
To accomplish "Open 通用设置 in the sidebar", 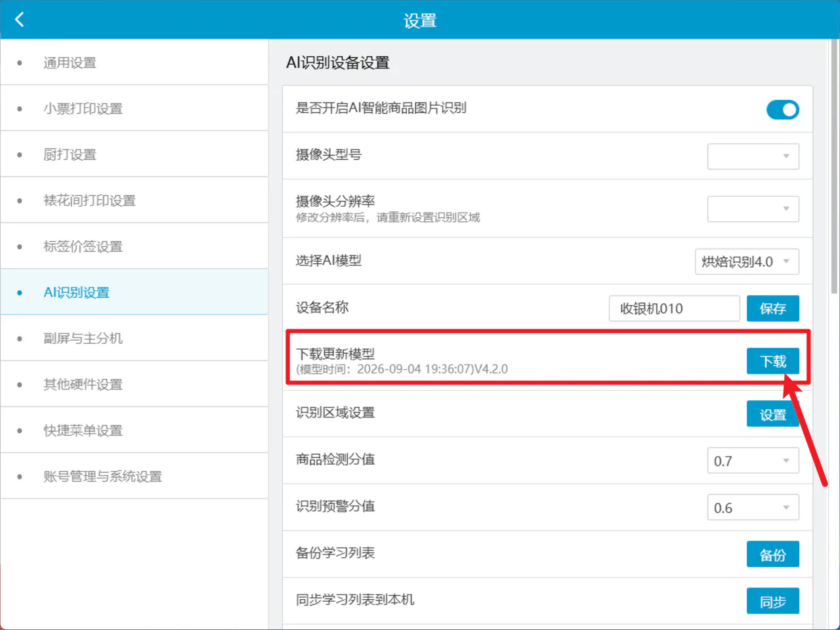I will pos(134,62).
